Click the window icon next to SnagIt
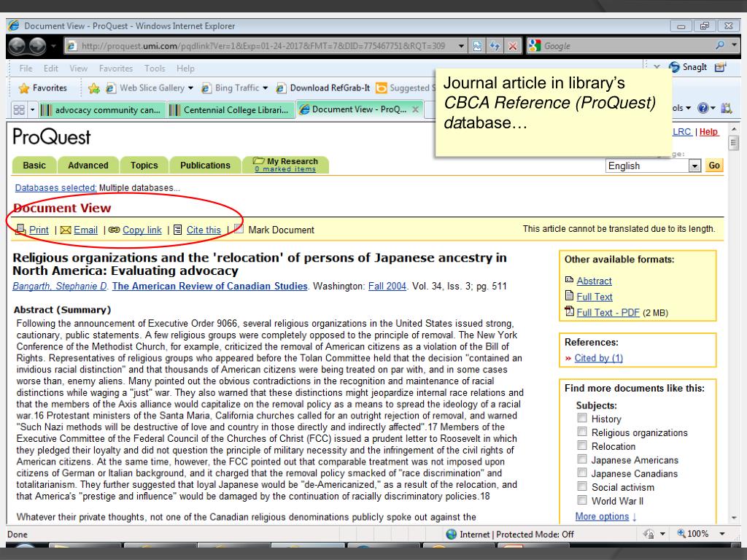The image size is (747, 560). tap(720, 67)
